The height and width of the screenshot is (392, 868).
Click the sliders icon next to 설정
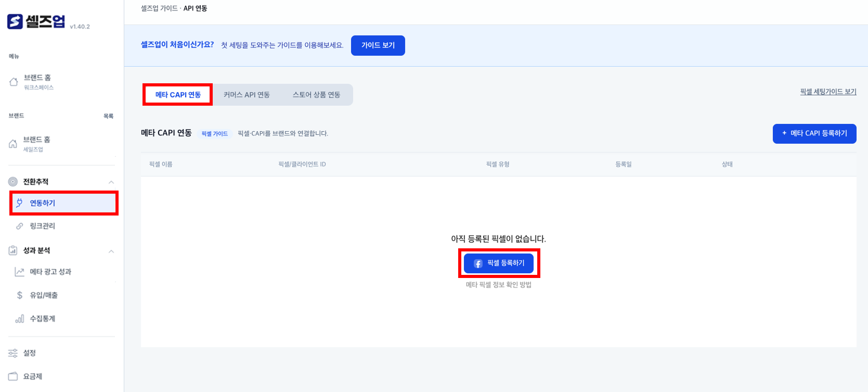13,353
